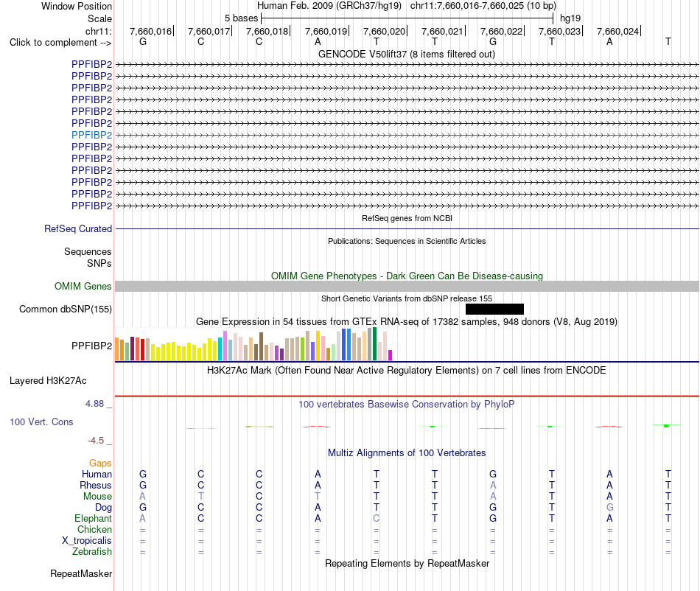
Task: Open the GTEx tissue expression bar chart
Action: [x=253, y=343]
